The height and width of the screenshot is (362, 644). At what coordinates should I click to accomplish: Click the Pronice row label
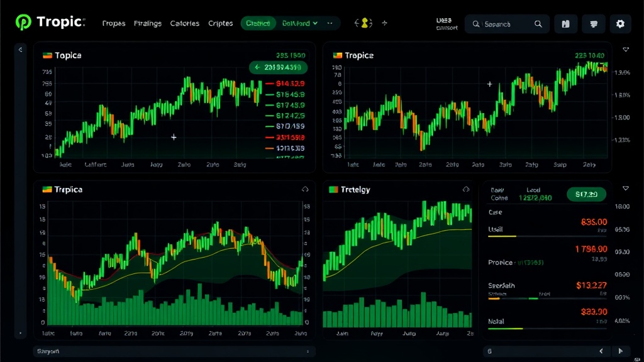500,262
